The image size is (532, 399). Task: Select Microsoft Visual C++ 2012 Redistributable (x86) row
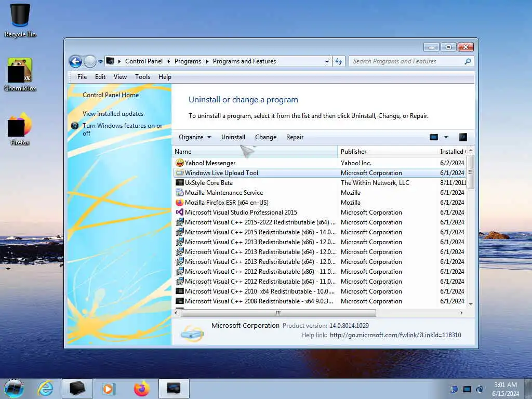click(x=320, y=271)
